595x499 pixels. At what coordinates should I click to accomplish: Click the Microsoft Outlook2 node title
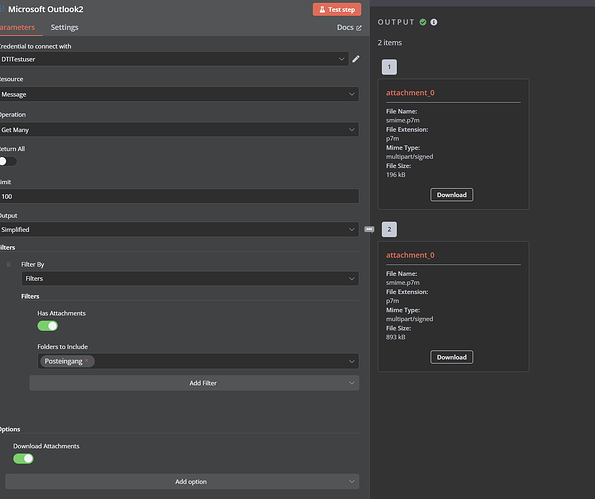[46, 9]
